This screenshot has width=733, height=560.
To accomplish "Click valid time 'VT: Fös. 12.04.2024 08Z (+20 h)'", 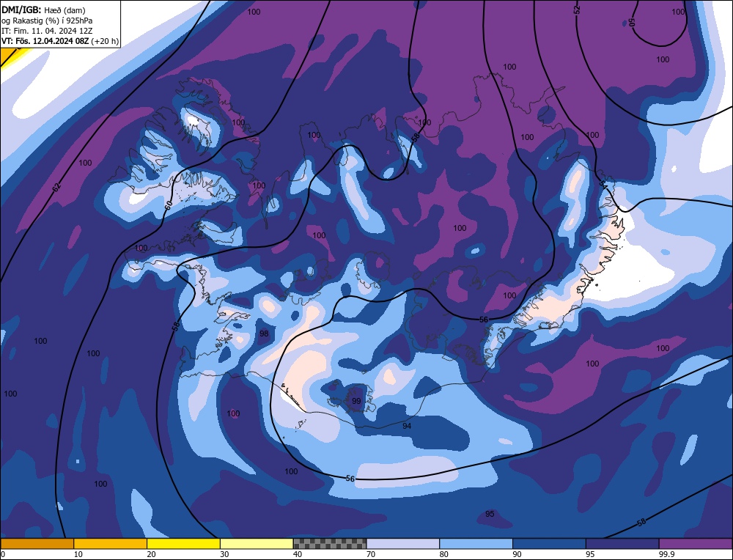I will (x=60, y=41).
